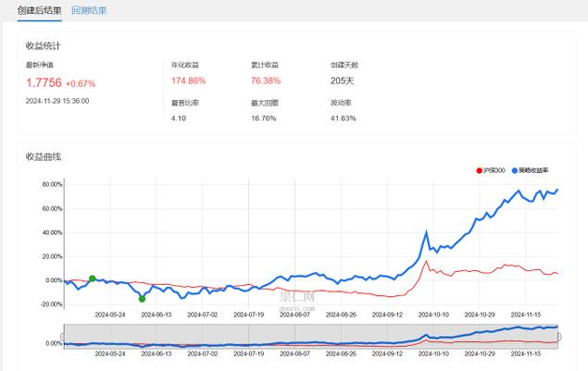This screenshot has width=588, height=371.
Task: Click the 收益曲线 section heading
Action: (x=44, y=156)
